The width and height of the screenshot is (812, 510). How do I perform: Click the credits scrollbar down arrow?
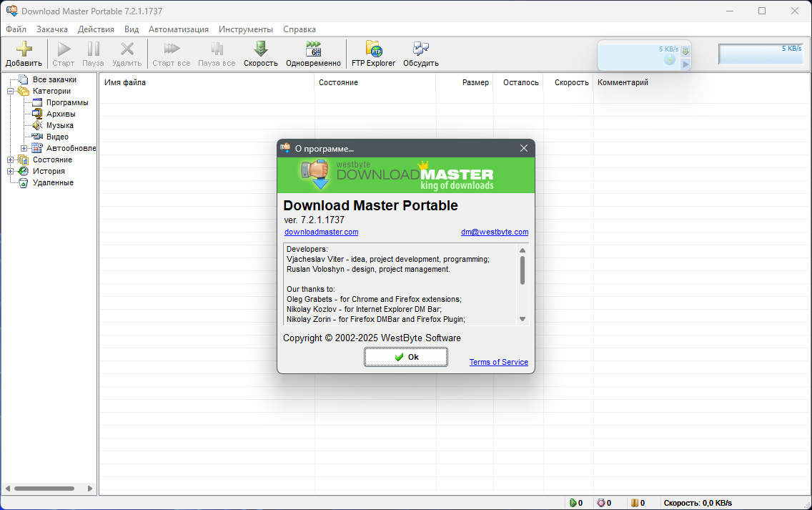pos(523,319)
